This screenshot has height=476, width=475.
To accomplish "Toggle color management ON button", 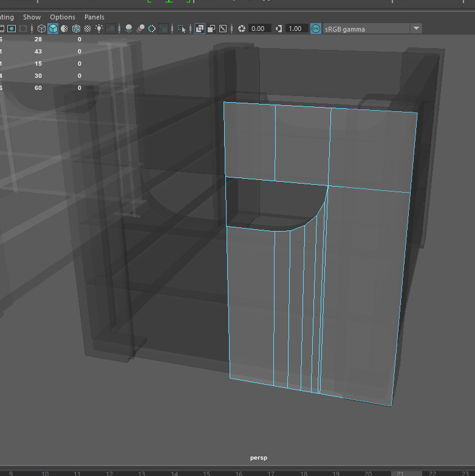I will coord(316,29).
